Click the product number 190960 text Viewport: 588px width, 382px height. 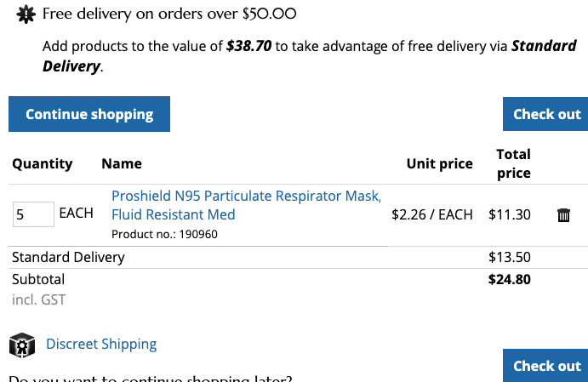coord(164,234)
